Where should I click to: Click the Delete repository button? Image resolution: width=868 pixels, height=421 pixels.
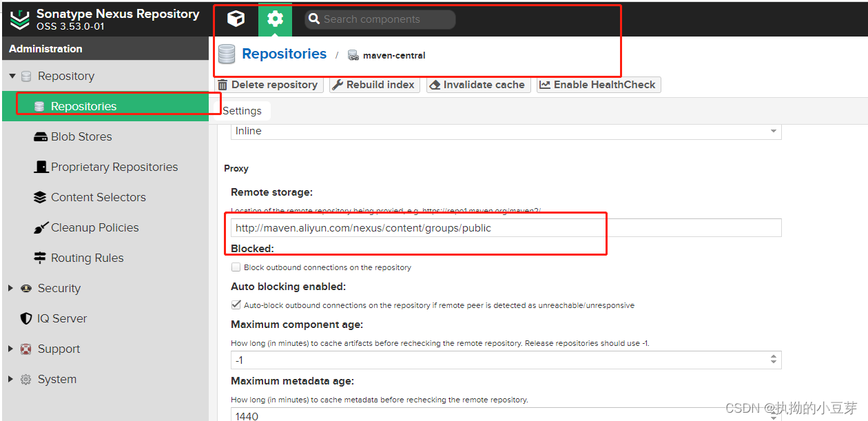pos(269,85)
